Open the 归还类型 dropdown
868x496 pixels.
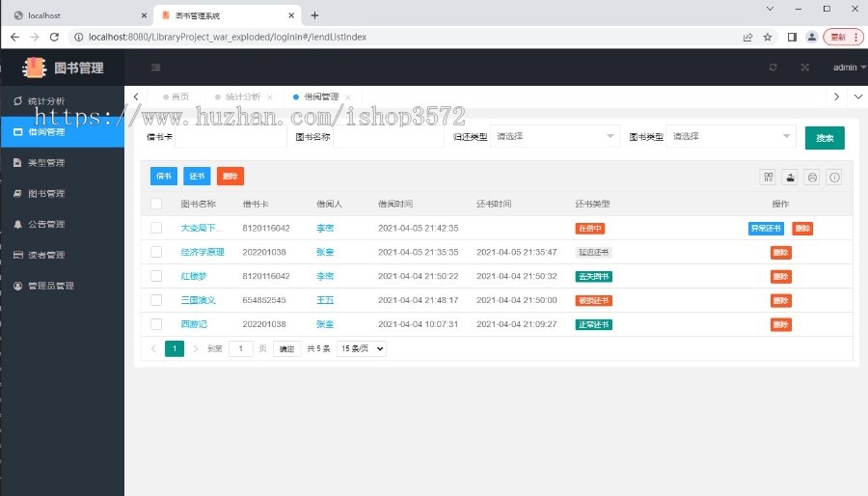(x=555, y=136)
